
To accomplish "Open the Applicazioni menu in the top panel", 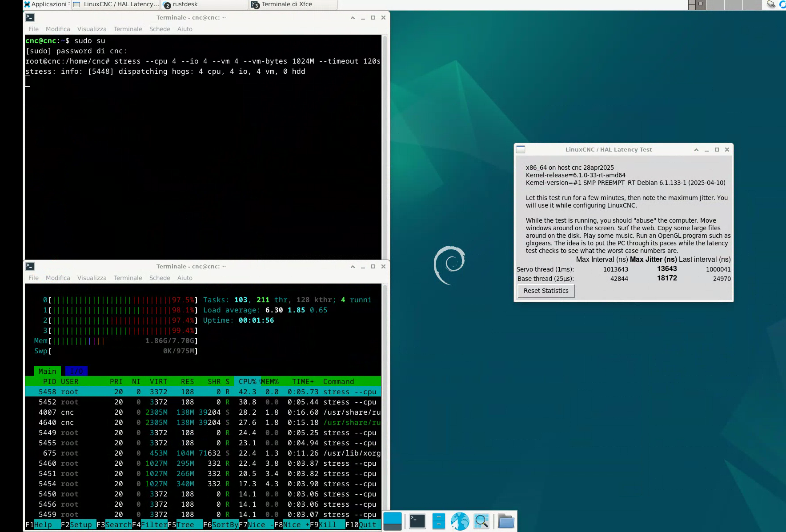I will click(46, 4).
